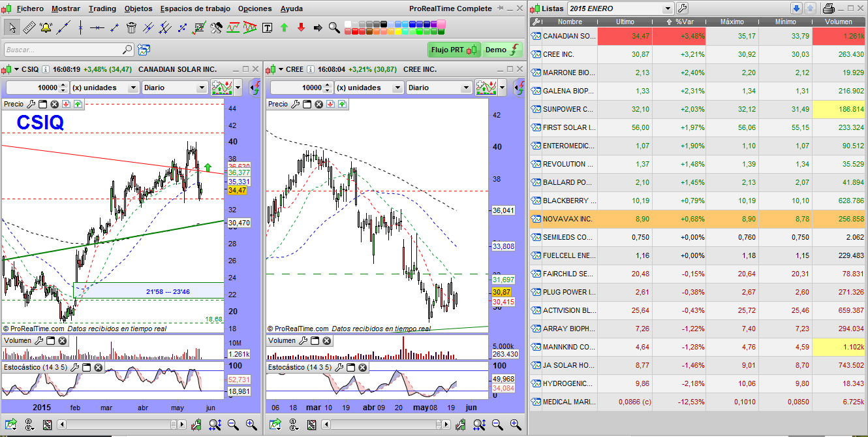This screenshot has height=437, width=868.
Task: Insert a green up arrow
Action: click(284, 27)
